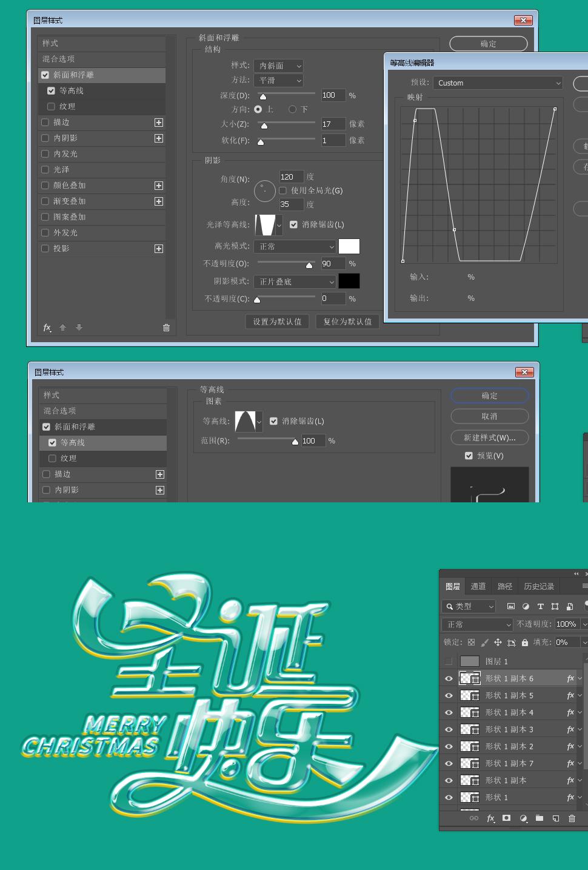Viewport: 588px width, 870px height.
Task: Click the add layer style fx icon in the Layers panel footer
Action: tap(491, 818)
